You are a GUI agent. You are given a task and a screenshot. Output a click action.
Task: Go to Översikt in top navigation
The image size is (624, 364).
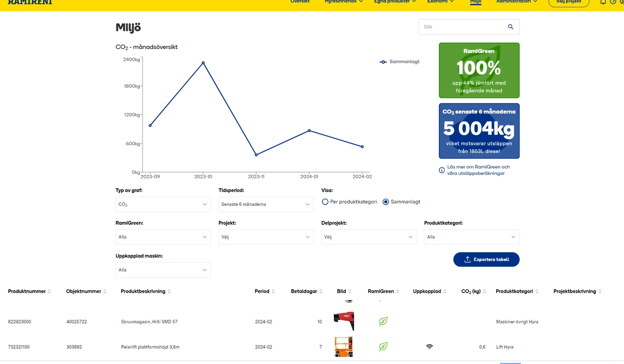point(300,2)
